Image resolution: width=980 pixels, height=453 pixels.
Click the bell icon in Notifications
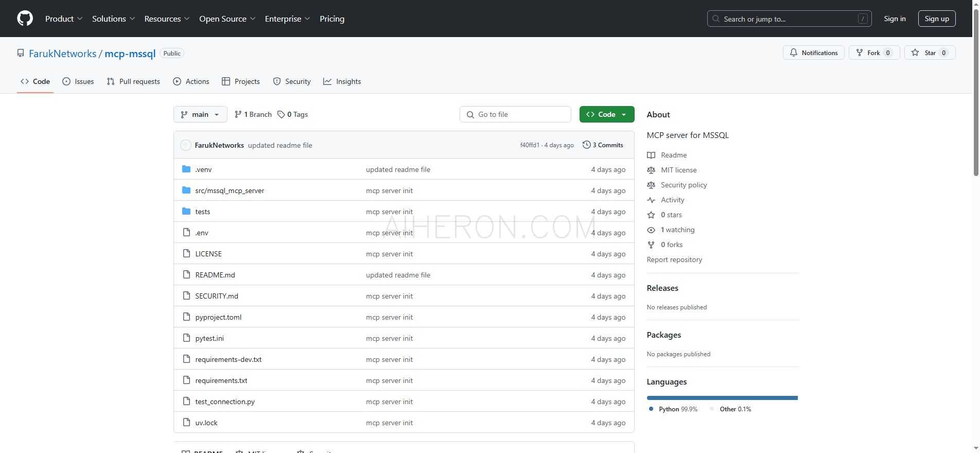point(794,53)
